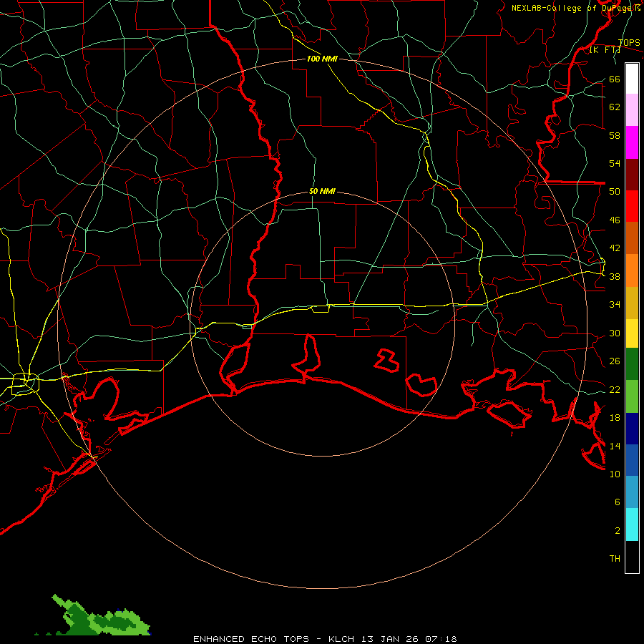Click the legend value 66
The height and width of the screenshot is (644, 644).
pos(615,79)
